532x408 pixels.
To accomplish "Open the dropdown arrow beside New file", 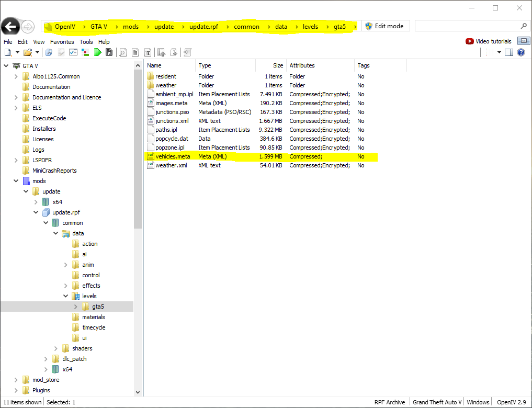I will coord(17,52).
